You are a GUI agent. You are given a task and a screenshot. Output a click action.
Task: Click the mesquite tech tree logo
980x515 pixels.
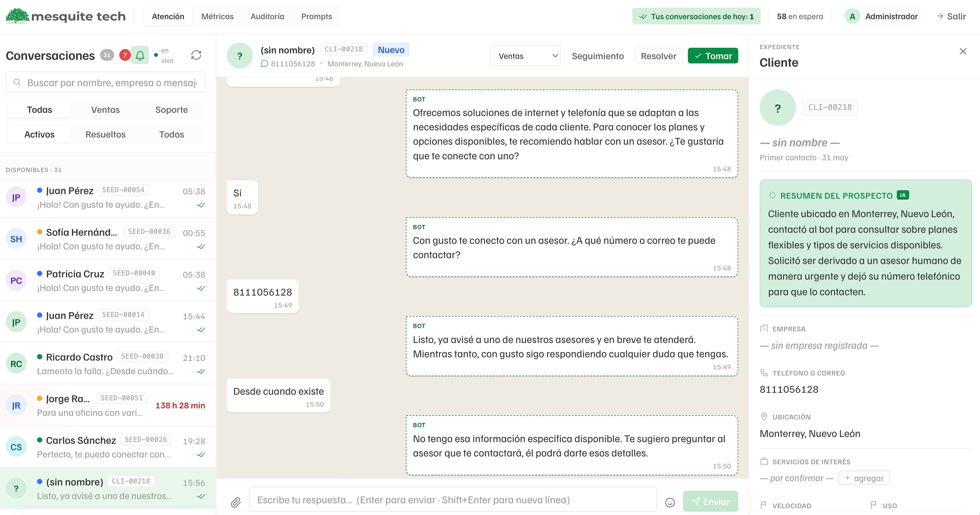coord(18,16)
